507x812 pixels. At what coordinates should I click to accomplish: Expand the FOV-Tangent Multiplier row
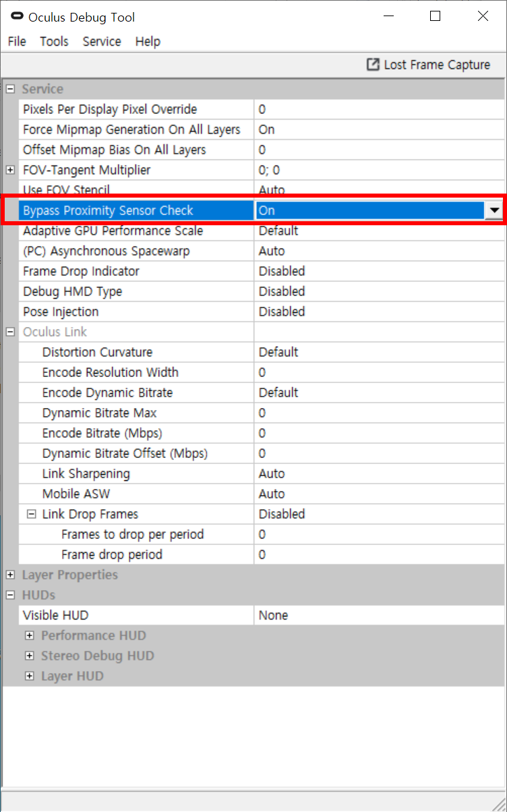[x=10, y=170]
